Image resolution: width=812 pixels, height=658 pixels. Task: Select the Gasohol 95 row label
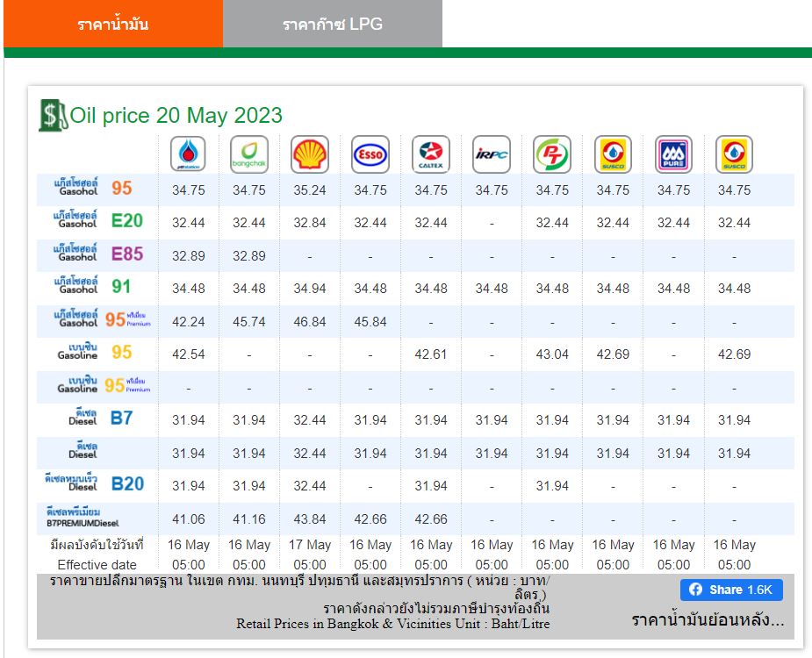click(93, 188)
